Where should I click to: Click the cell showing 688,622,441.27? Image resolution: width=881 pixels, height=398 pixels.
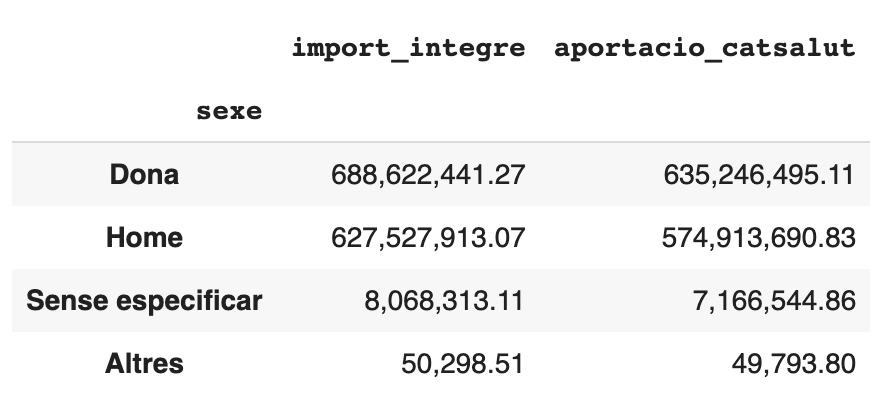coord(428,174)
